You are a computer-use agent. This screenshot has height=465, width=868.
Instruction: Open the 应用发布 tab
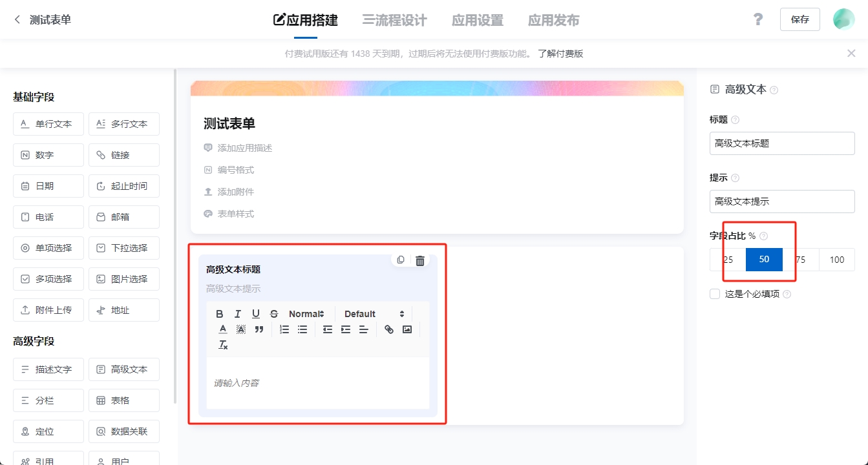pos(553,20)
